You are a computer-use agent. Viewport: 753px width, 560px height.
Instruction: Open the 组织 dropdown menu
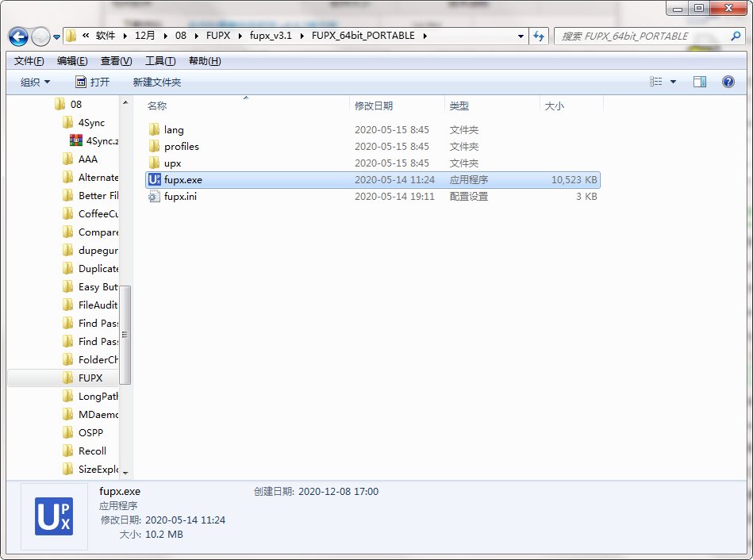35,82
